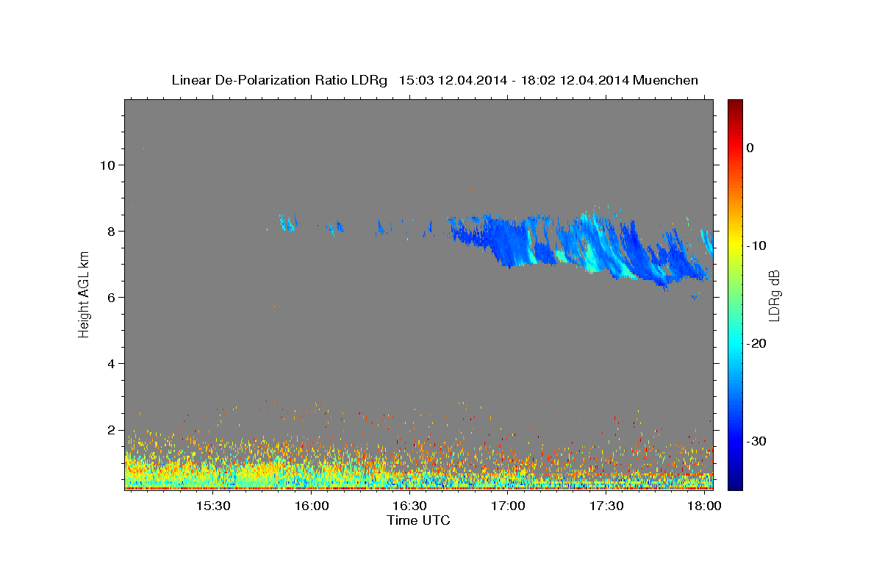
Task: Pick the dark blue bottom of colorbar
Action: tap(735, 485)
